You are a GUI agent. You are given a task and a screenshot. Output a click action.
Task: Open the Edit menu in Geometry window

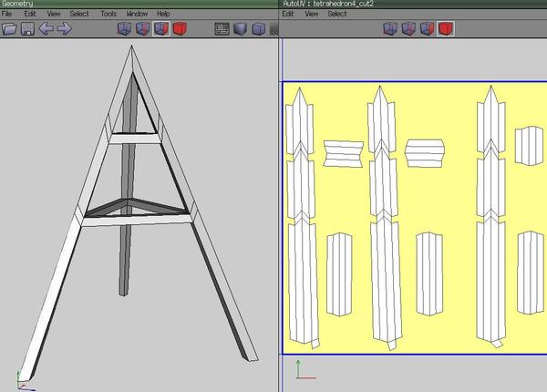tap(30, 14)
